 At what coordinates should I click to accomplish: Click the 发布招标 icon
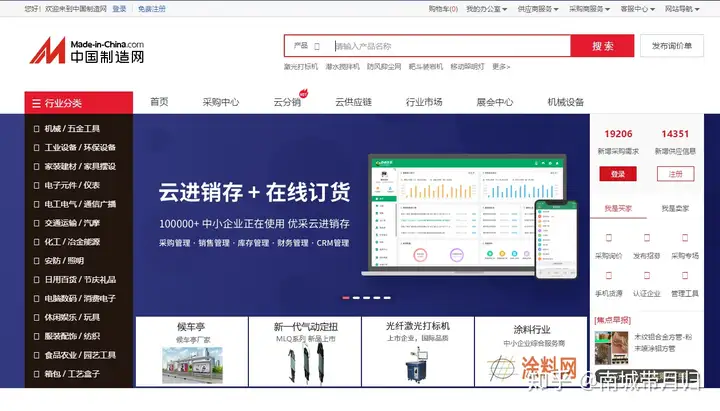(647, 237)
